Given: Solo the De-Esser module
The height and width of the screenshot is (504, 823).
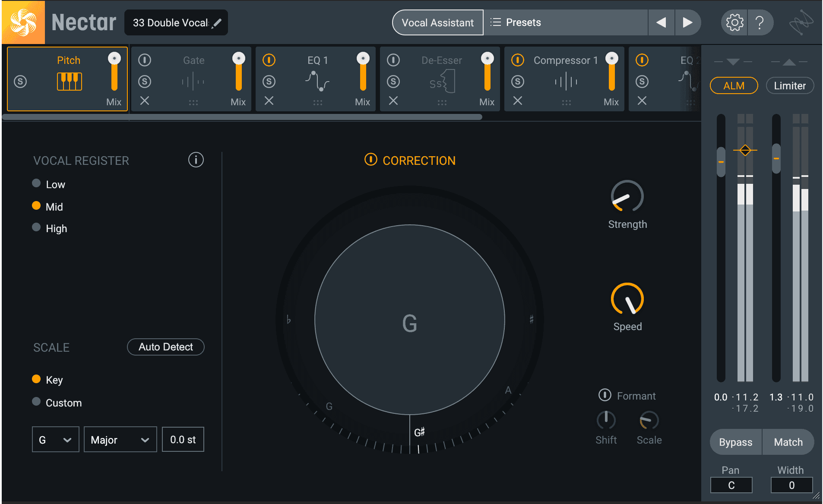Looking at the screenshot, I should [x=393, y=82].
